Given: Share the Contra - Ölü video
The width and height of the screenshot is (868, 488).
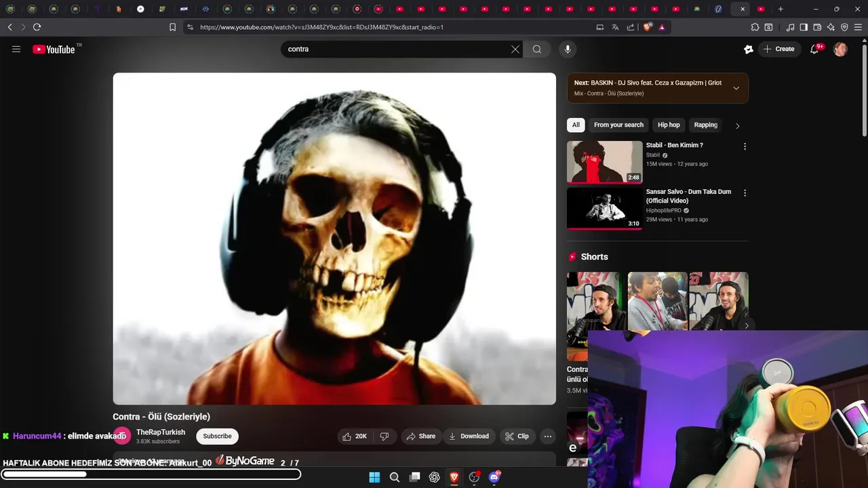Looking at the screenshot, I should click(x=420, y=436).
